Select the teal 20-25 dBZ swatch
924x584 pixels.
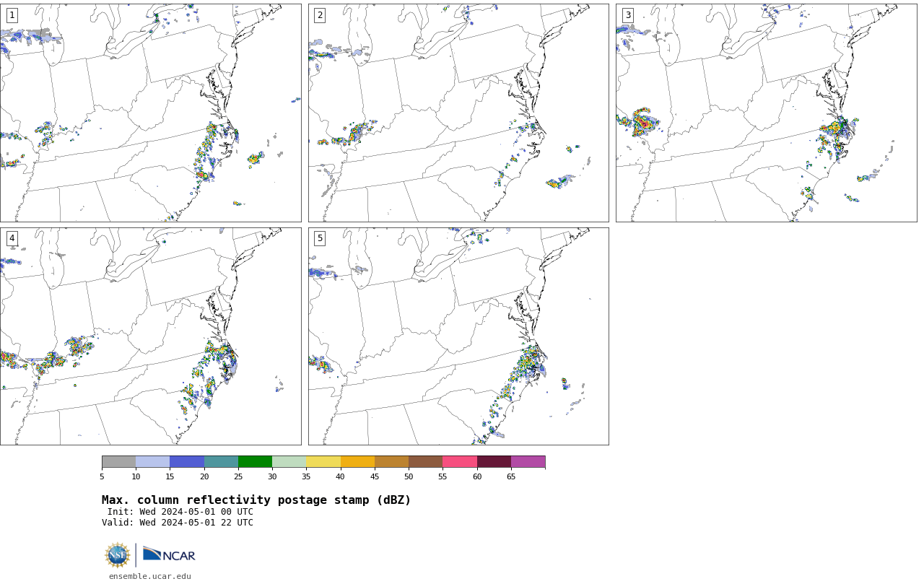(221, 462)
